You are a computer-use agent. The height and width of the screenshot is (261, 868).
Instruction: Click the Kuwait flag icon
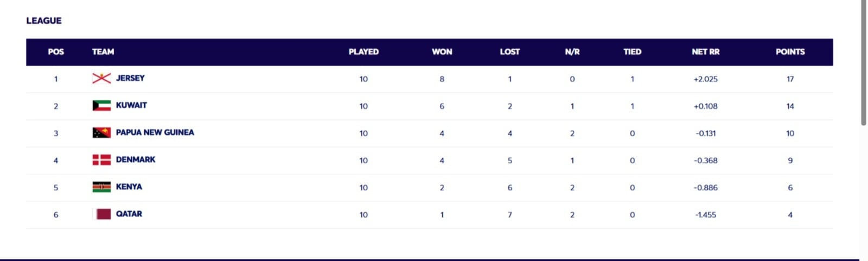pos(101,105)
